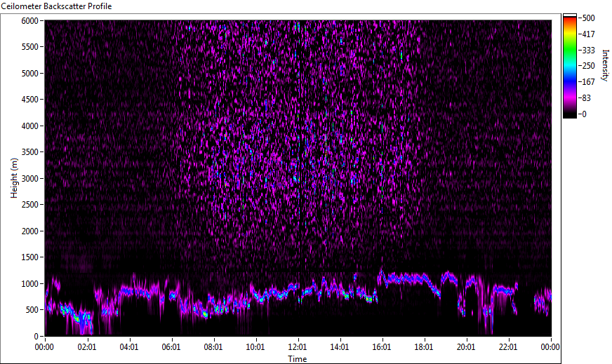Image resolution: width=612 pixels, height=364 pixels.
Task: Click the 500 intensity scale value
Action: tap(588, 18)
